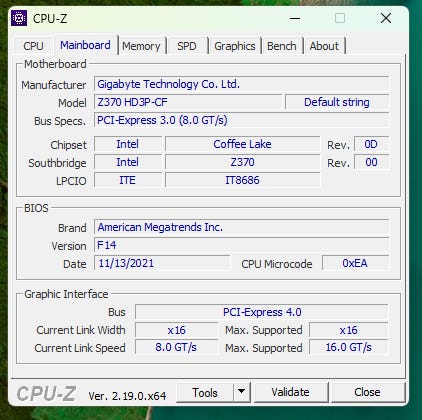Click the Southbridge Z370 value
This screenshot has height=420, width=422.
[242, 162]
